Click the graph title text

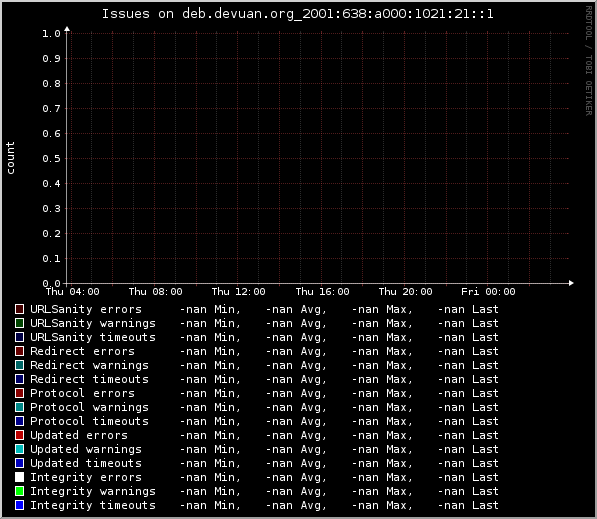[298, 14]
